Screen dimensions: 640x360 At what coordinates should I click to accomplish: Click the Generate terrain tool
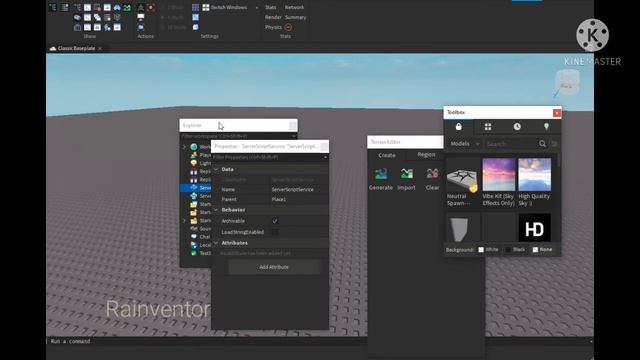[381, 179]
